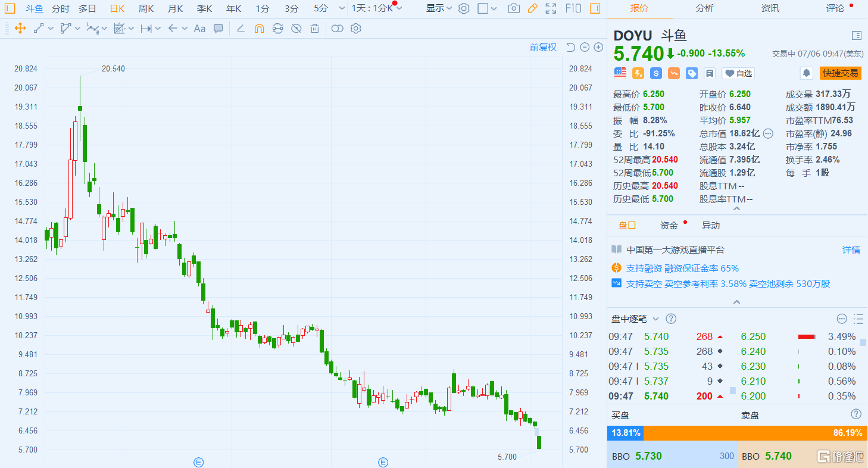Select the polygon shape drawing tool
The height and width of the screenshot is (468, 868).
point(65,28)
